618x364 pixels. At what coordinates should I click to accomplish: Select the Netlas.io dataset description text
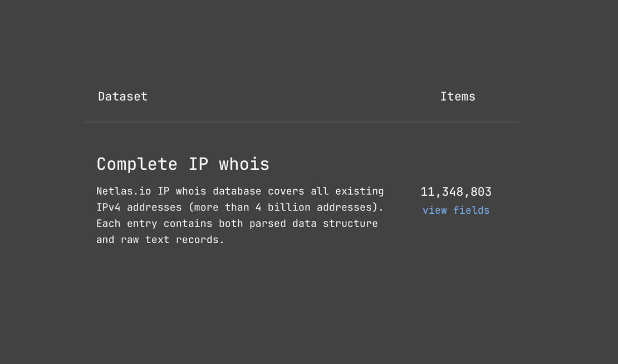239,215
